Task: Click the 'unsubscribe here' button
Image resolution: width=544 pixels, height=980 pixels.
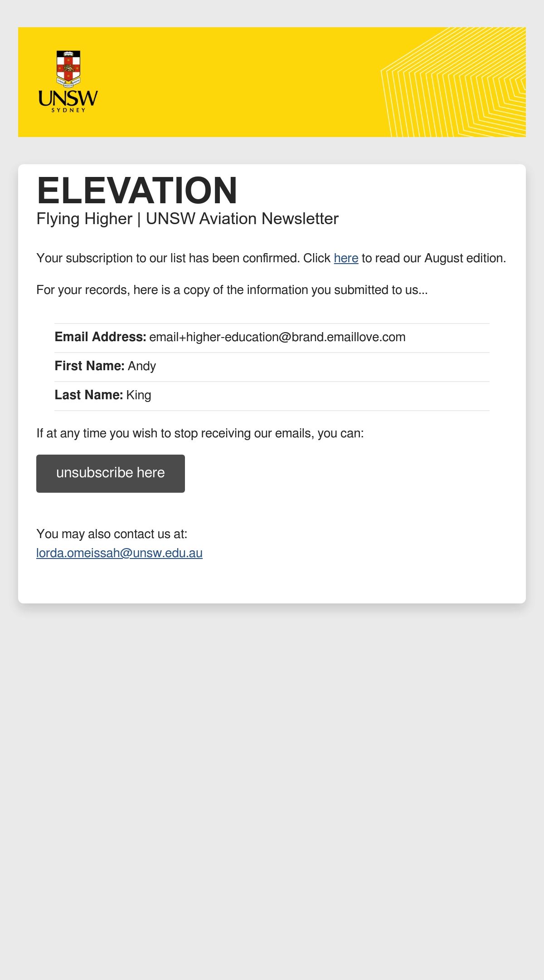Action: 111,473
